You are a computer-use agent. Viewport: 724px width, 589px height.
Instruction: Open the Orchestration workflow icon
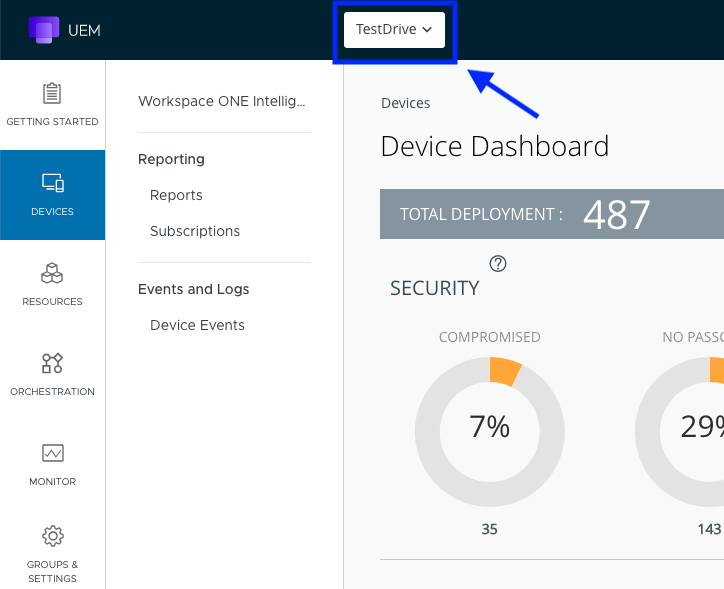52,363
